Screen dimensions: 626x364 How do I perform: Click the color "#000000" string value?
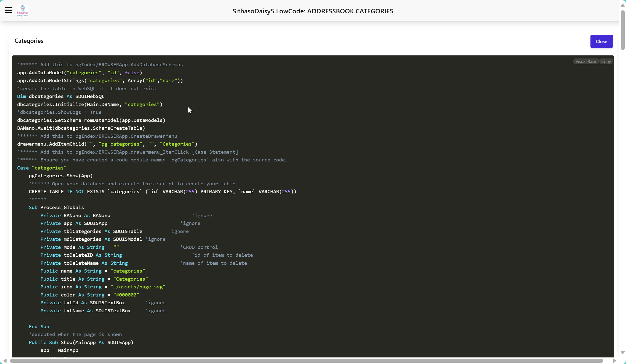coord(126,295)
